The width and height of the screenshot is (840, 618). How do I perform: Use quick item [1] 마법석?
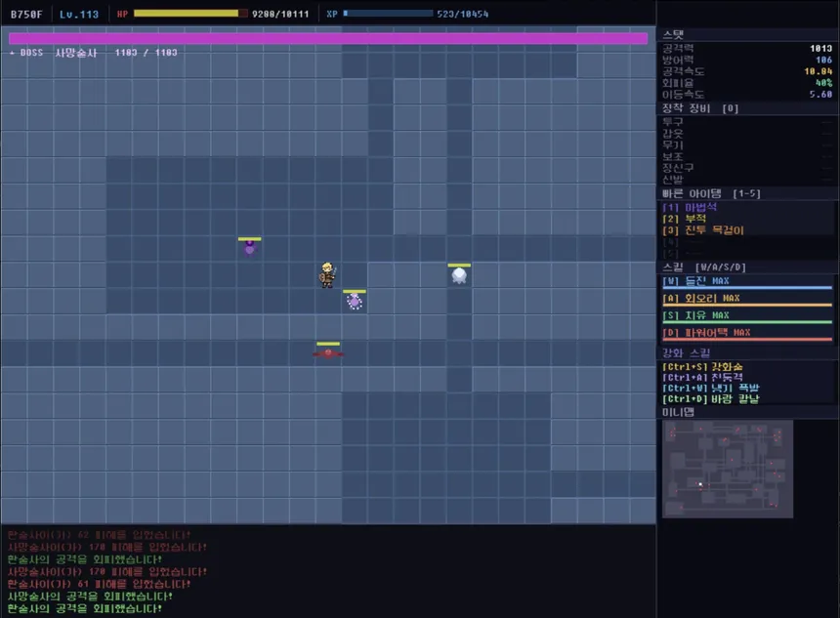(690, 207)
